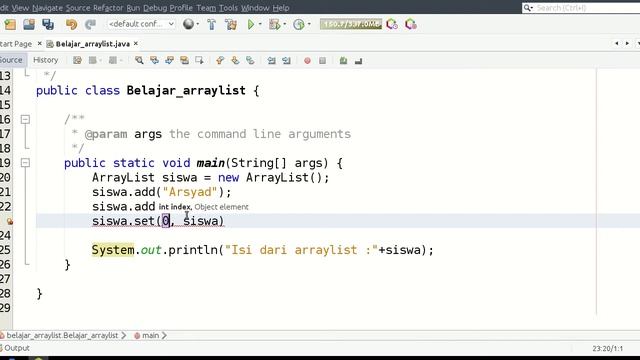
Task: Click the Shift Line Right icon
Action: [287, 60]
